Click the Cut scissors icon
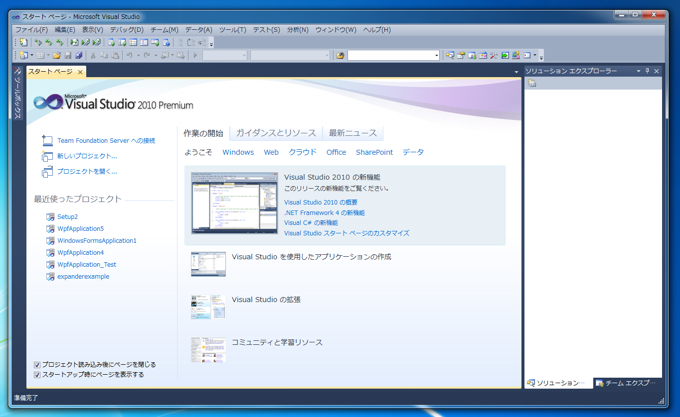Screen dimensions: 680x417 93,55
